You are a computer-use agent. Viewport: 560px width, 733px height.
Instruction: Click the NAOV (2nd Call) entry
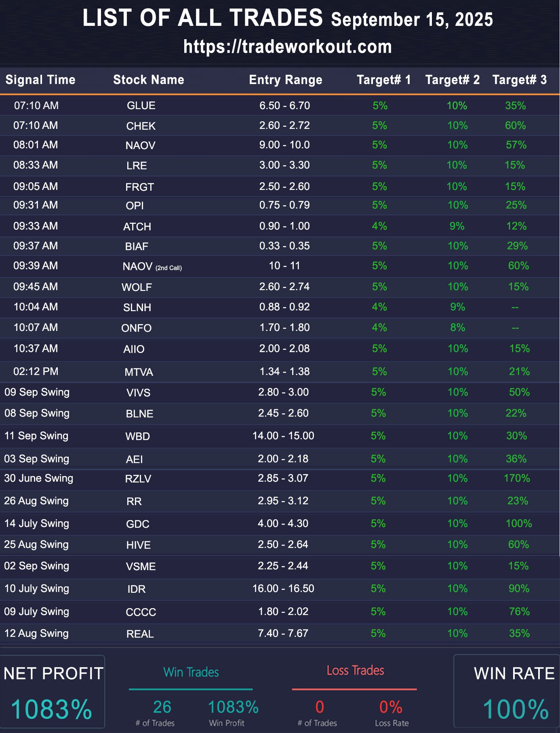[x=152, y=267]
